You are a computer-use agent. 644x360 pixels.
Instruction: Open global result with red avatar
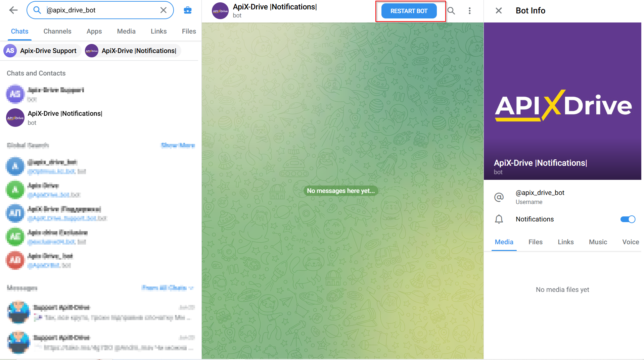coord(100,260)
